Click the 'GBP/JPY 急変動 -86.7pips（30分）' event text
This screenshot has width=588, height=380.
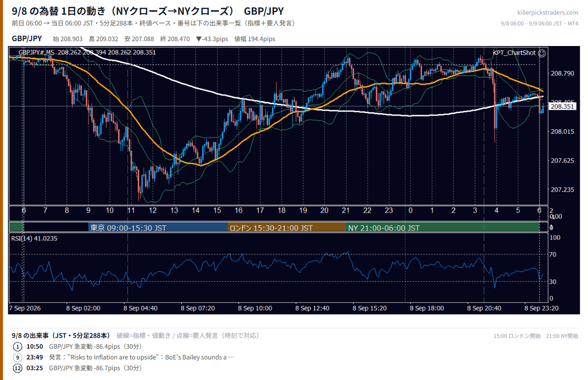click(96, 368)
